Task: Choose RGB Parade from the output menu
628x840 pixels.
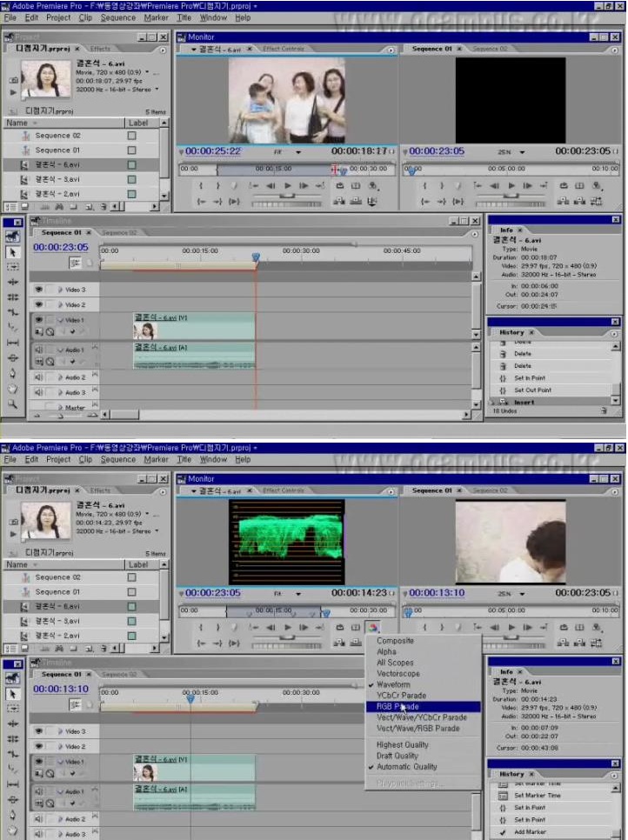Action: click(398, 707)
